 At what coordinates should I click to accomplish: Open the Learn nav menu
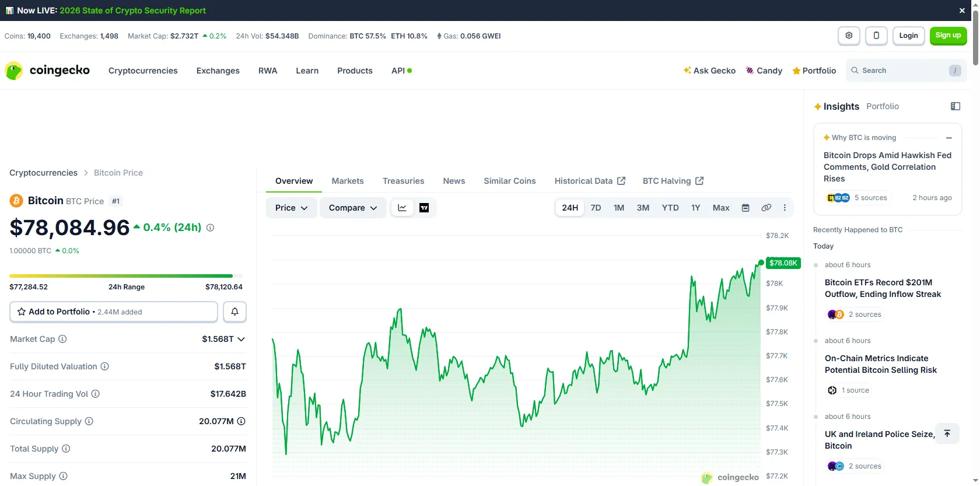click(307, 71)
